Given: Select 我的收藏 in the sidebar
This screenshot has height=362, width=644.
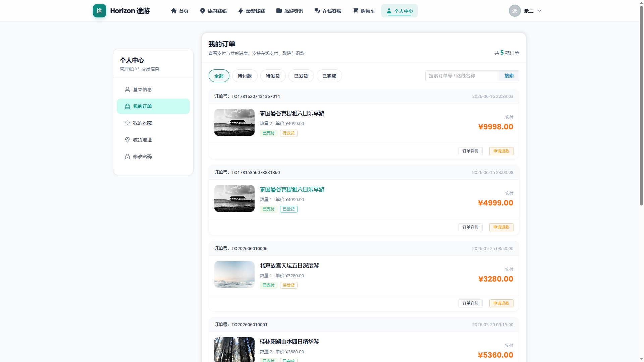Looking at the screenshot, I should tap(153, 123).
